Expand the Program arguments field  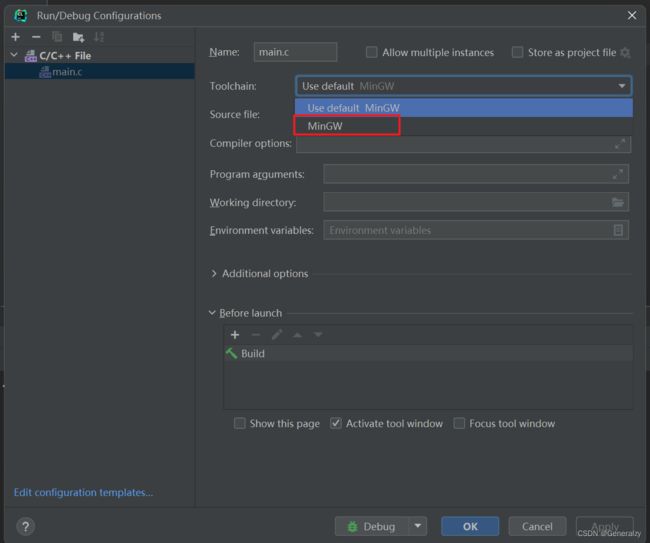click(618, 174)
